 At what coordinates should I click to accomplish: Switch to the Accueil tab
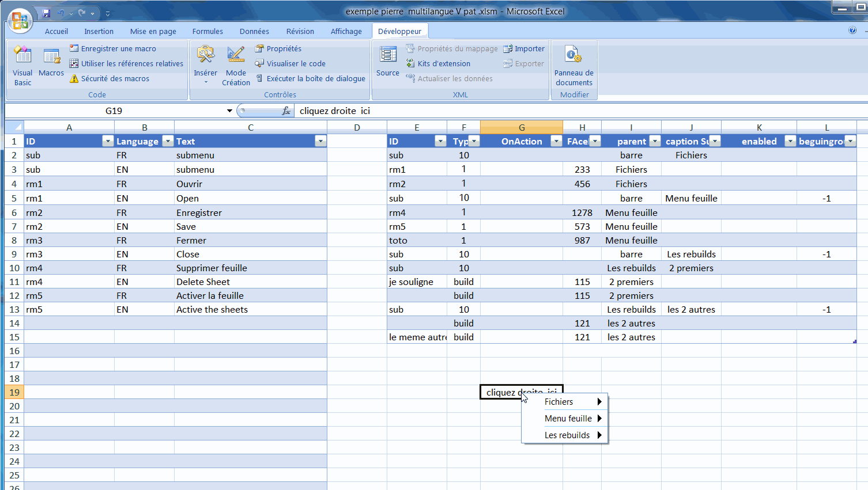click(x=56, y=31)
